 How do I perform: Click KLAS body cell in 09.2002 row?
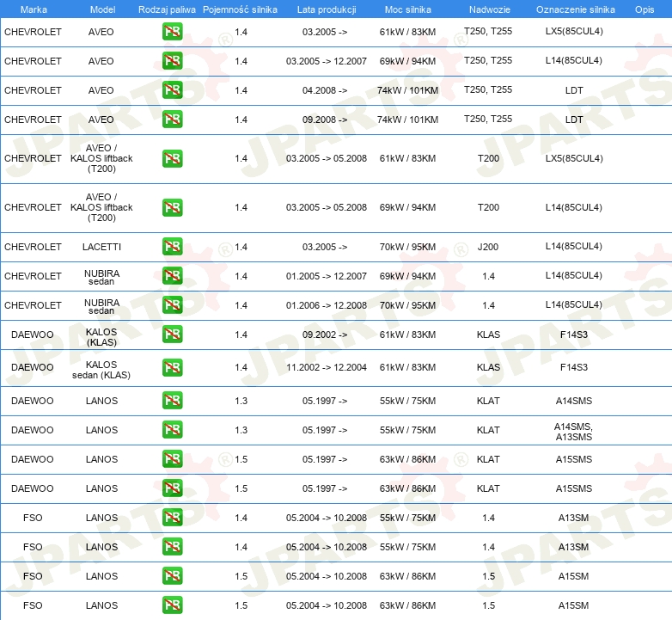[x=489, y=335]
